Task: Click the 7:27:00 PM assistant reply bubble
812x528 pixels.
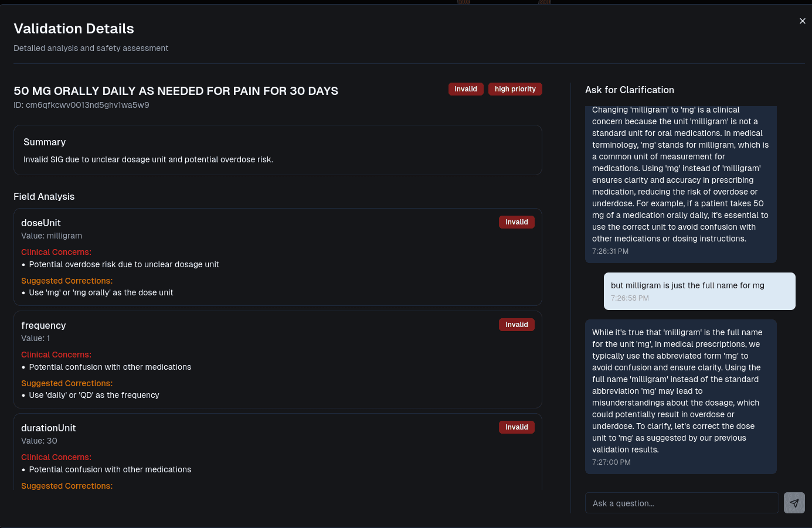Action: (x=680, y=397)
